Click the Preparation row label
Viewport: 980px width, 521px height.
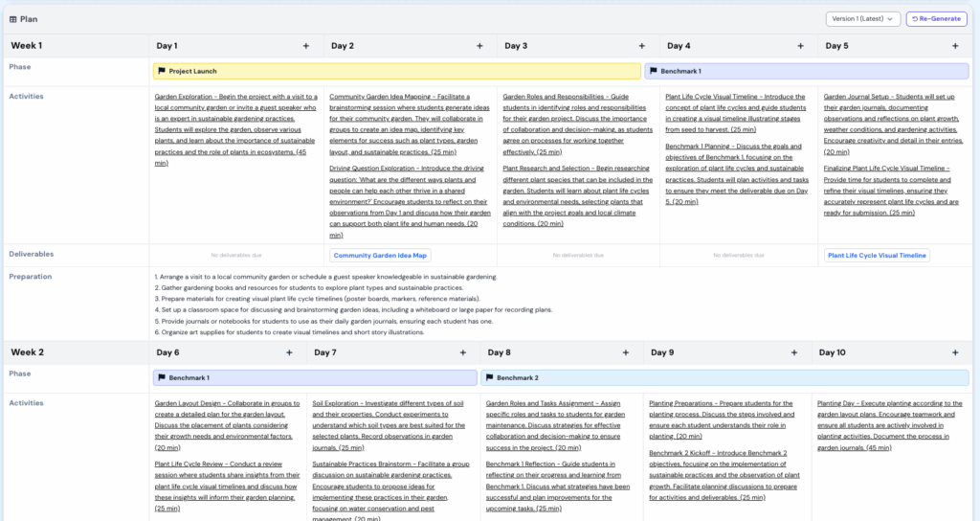[30, 277]
